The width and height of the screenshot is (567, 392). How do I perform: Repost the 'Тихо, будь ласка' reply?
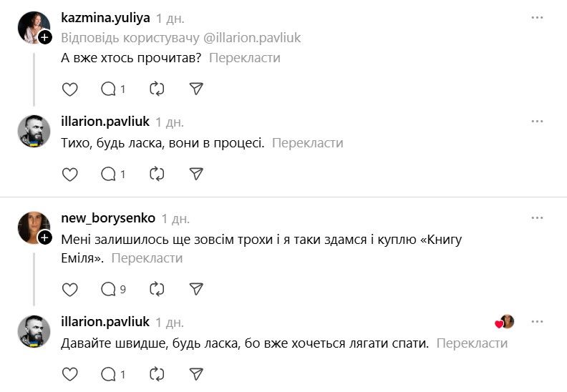(157, 174)
